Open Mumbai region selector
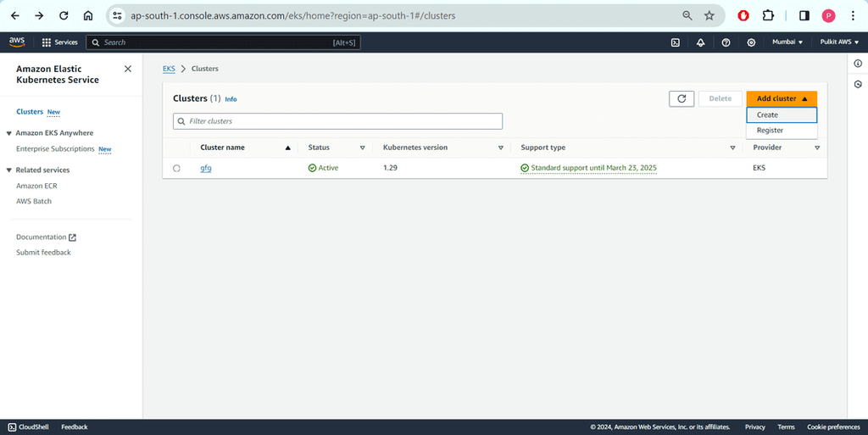Image resolution: width=868 pixels, height=435 pixels. coord(787,42)
